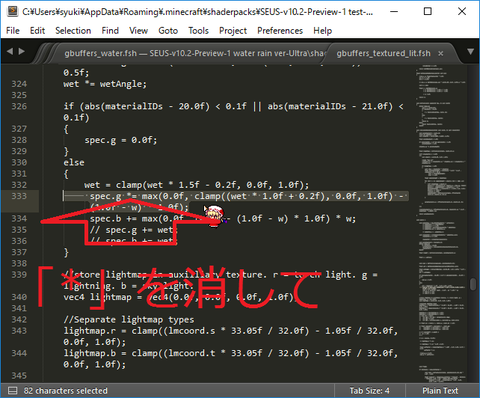This screenshot has width=480, height=398.
Task: Click the tab scroll right arrow
Action: coord(22,51)
